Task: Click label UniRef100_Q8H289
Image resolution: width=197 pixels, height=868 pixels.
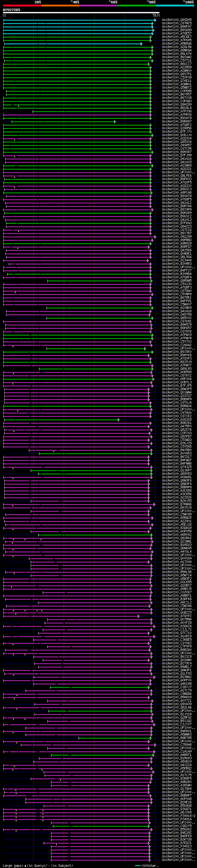Action: (x=177, y=104)
